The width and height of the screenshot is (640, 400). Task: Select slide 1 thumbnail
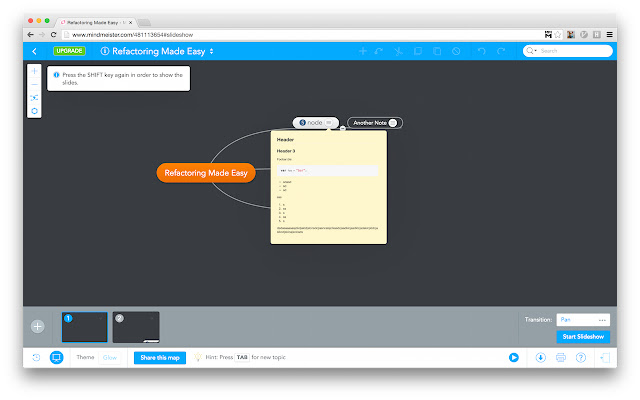pyautogui.click(x=84, y=327)
